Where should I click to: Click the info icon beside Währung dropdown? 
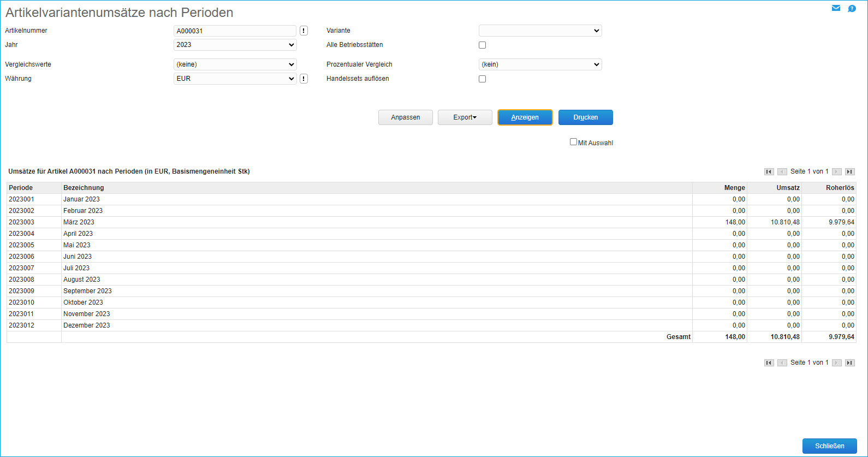[x=304, y=79]
